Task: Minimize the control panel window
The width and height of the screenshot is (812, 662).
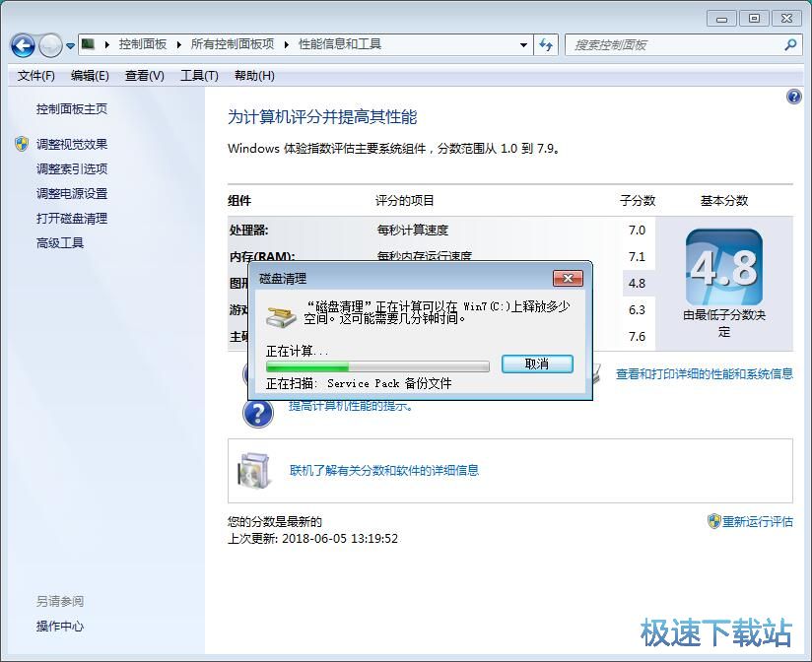Action: (722, 19)
